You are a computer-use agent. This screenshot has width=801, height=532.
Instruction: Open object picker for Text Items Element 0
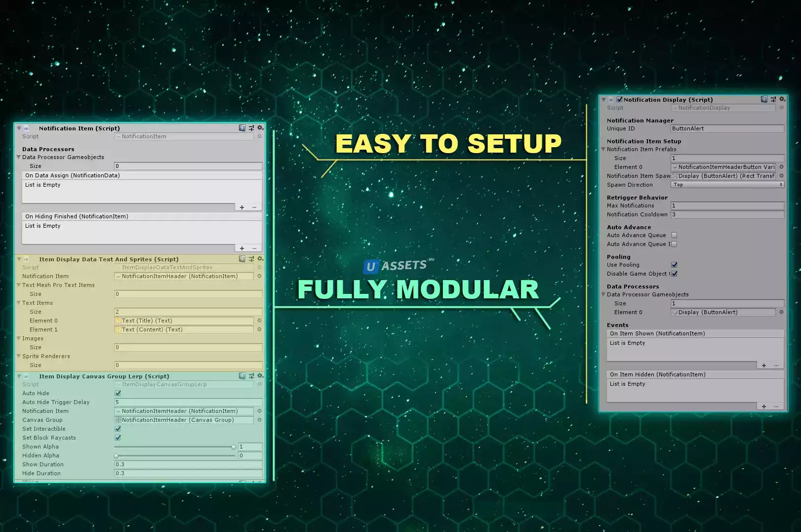(x=259, y=321)
